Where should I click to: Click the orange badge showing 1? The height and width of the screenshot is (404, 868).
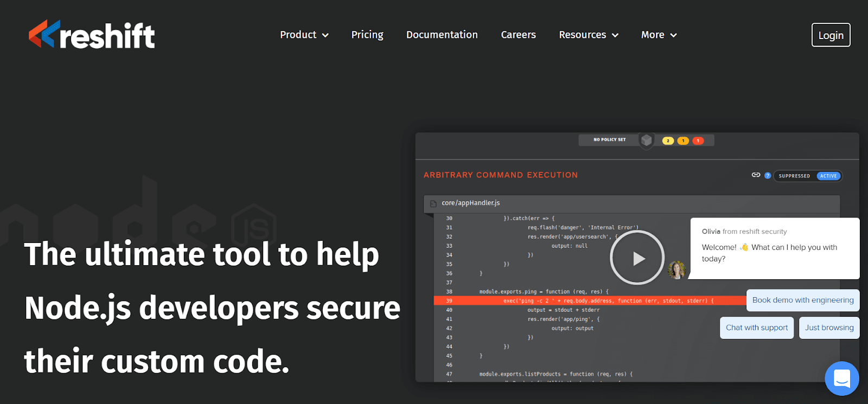coord(683,140)
